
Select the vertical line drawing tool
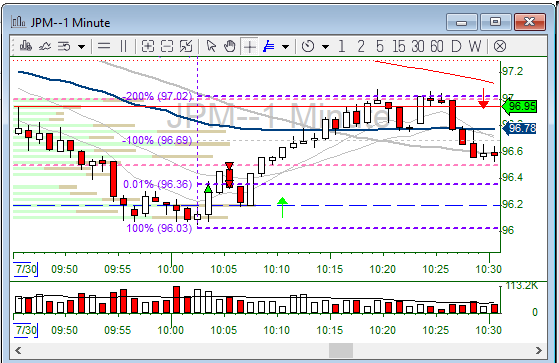point(123,46)
